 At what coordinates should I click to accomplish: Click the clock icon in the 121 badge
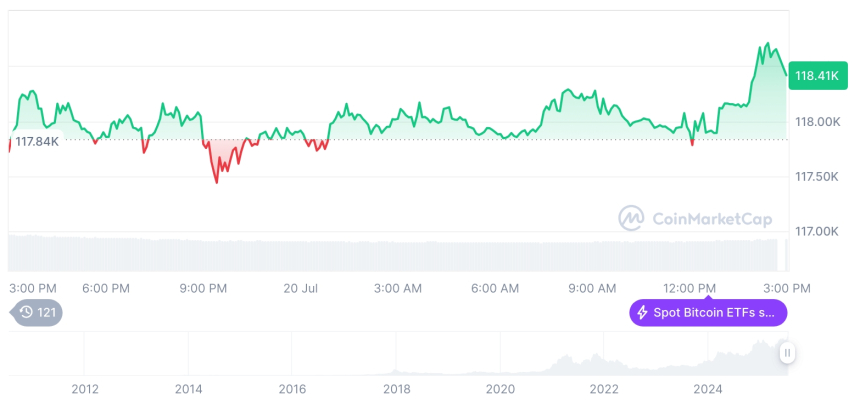pos(26,313)
